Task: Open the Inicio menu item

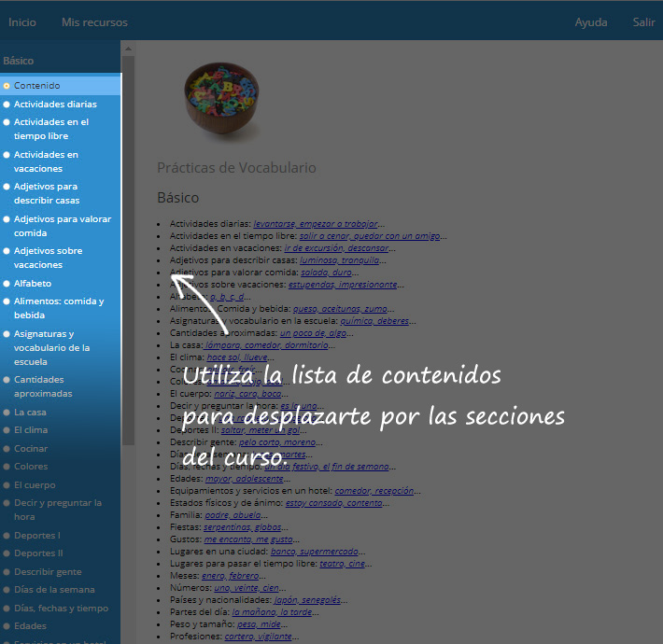Action: [x=22, y=22]
